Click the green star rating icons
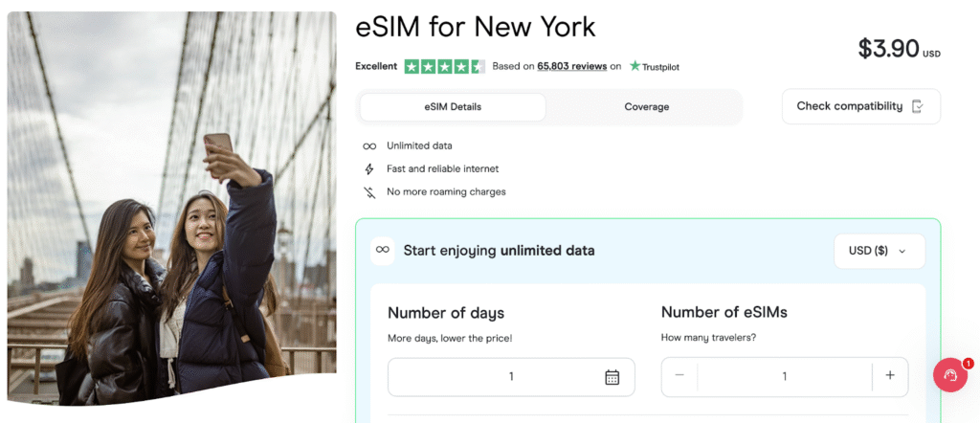 (444, 67)
